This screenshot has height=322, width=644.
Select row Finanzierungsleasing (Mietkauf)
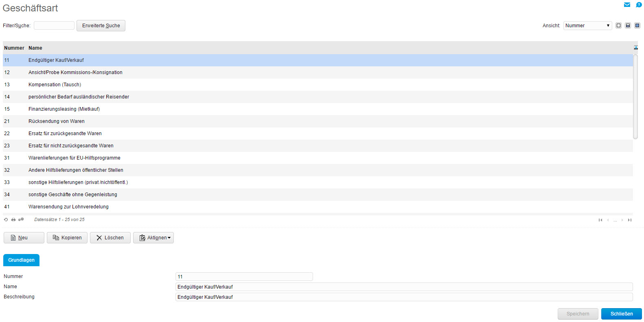(318, 109)
